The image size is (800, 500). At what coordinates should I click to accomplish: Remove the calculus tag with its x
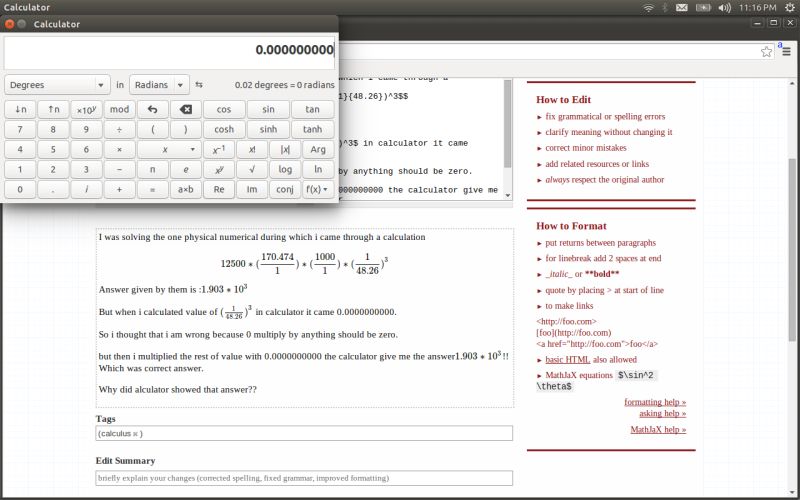[135, 434]
